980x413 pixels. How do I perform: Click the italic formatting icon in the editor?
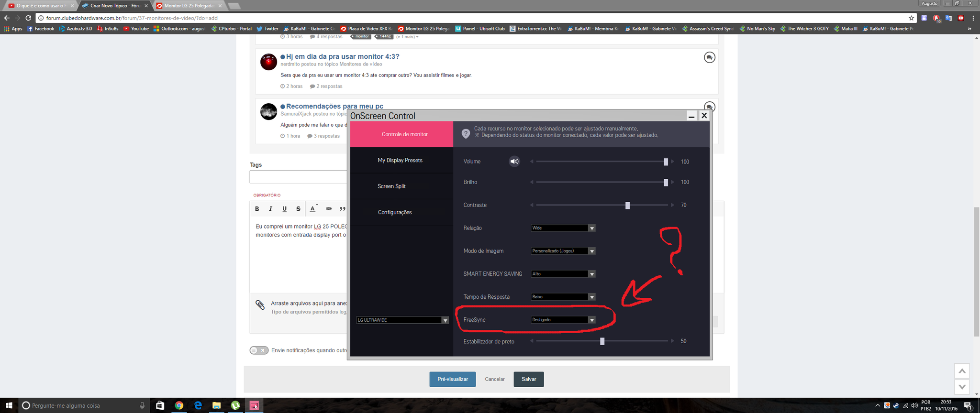coord(270,209)
